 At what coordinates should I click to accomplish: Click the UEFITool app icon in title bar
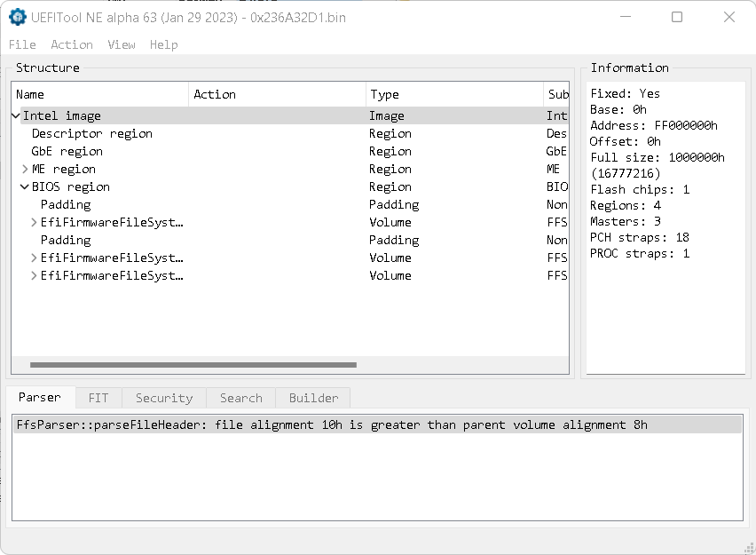tap(17, 17)
